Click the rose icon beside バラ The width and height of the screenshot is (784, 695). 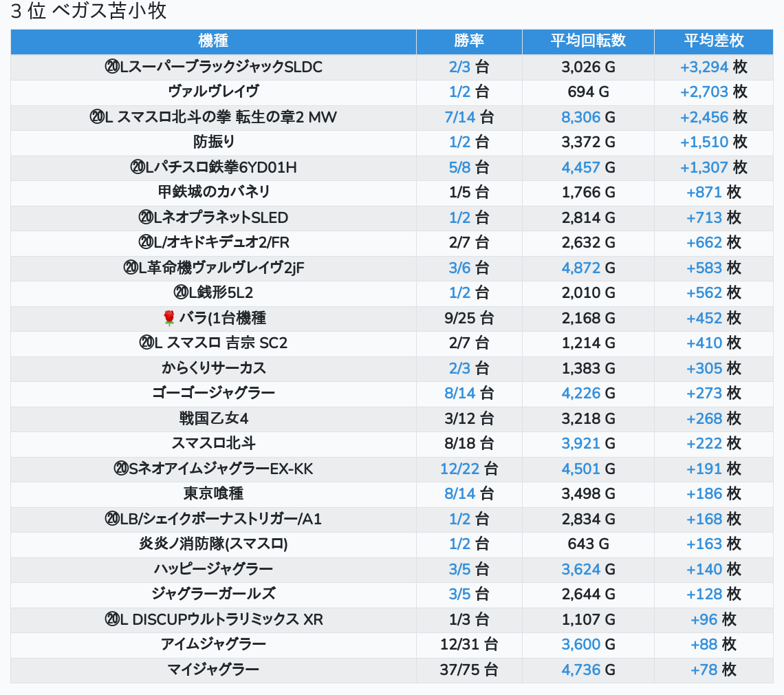pyautogui.click(x=168, y=318)
